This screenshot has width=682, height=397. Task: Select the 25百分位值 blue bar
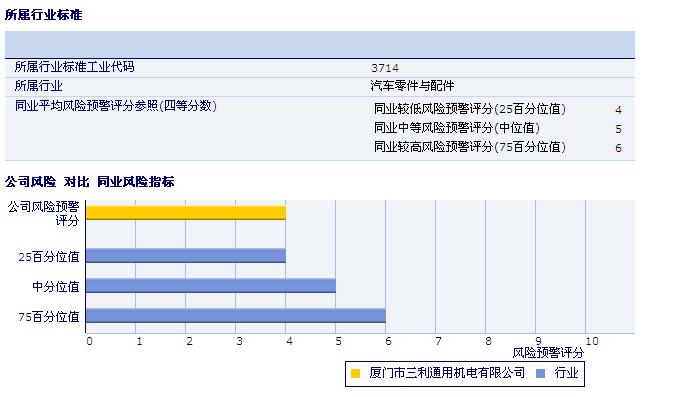[186, 256]
